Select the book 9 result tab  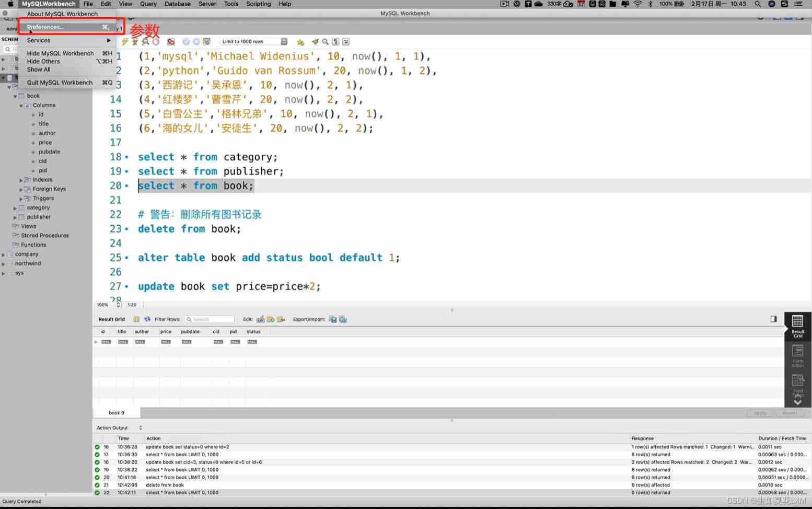117,413
